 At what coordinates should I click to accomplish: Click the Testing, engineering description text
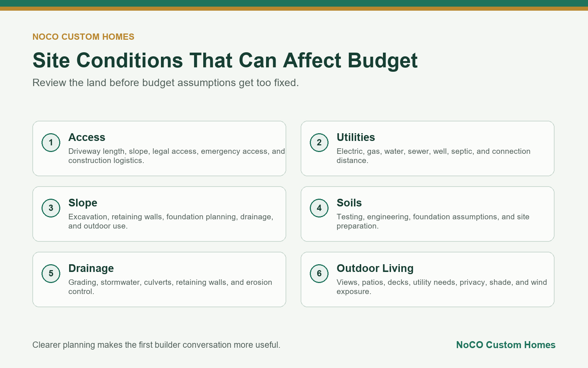(433, 221)
